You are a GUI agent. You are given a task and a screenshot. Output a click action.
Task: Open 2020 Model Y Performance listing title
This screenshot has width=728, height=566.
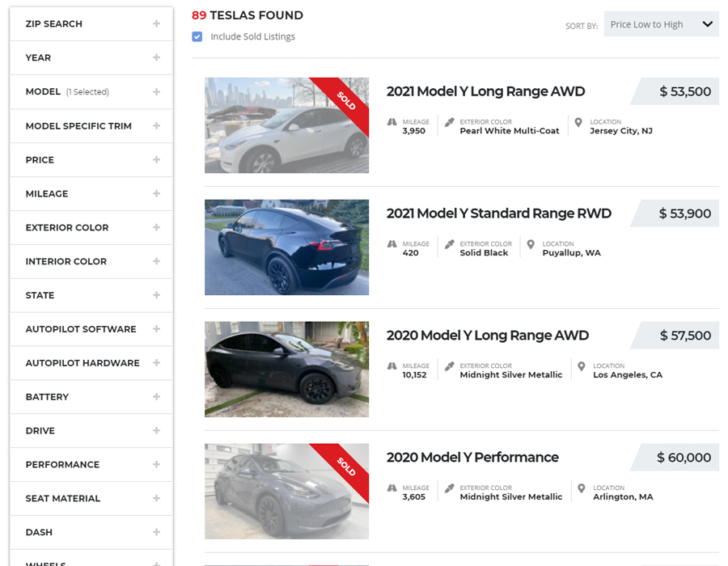click(x=472, y=458)
